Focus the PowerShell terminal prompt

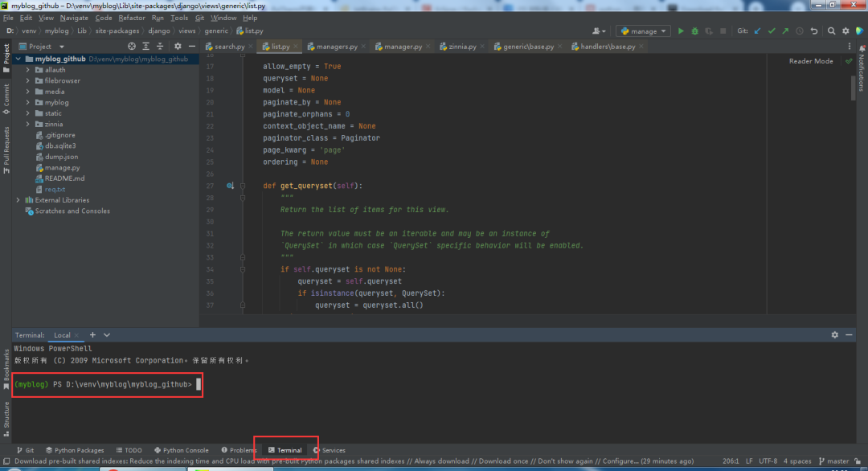[x=108, y=385]
